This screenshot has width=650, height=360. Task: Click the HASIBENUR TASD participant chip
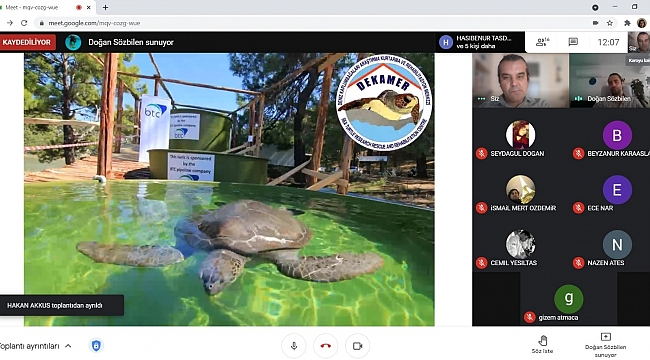point(479,42)
